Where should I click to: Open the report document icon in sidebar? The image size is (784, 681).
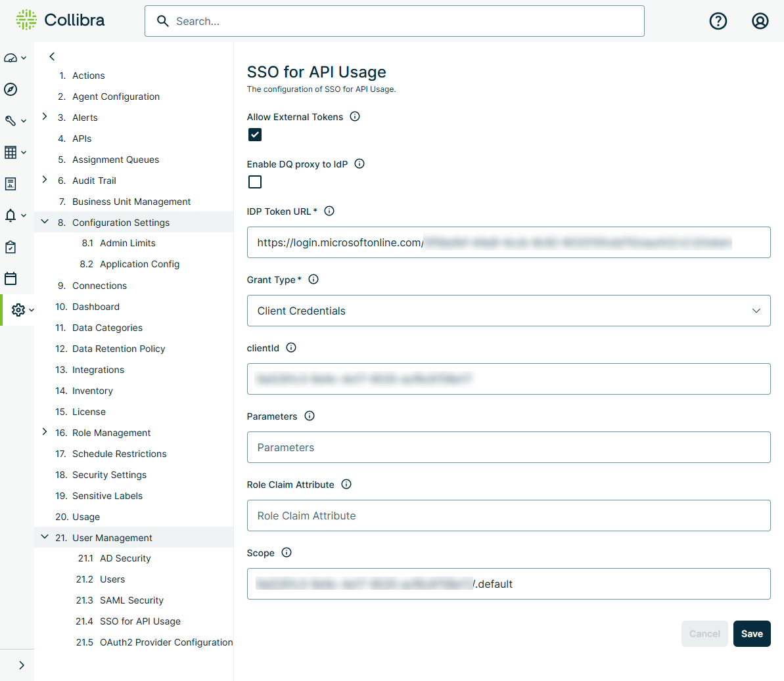[11, 184]
